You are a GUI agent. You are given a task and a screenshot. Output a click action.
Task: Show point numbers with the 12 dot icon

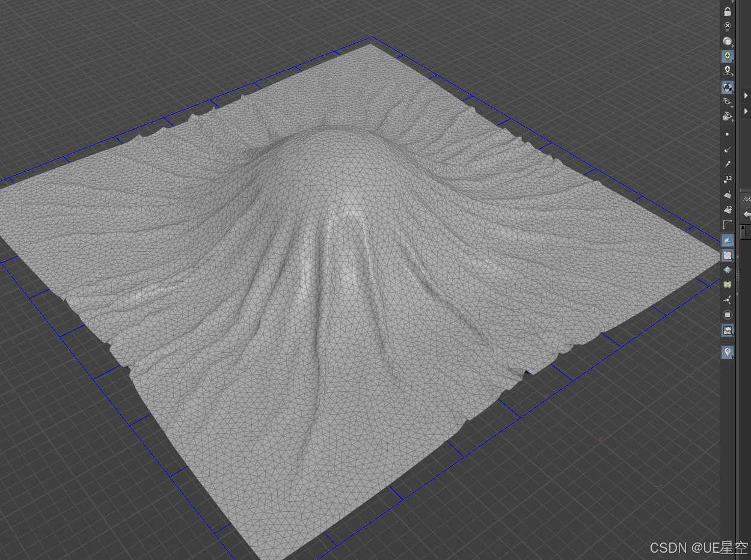728,179
